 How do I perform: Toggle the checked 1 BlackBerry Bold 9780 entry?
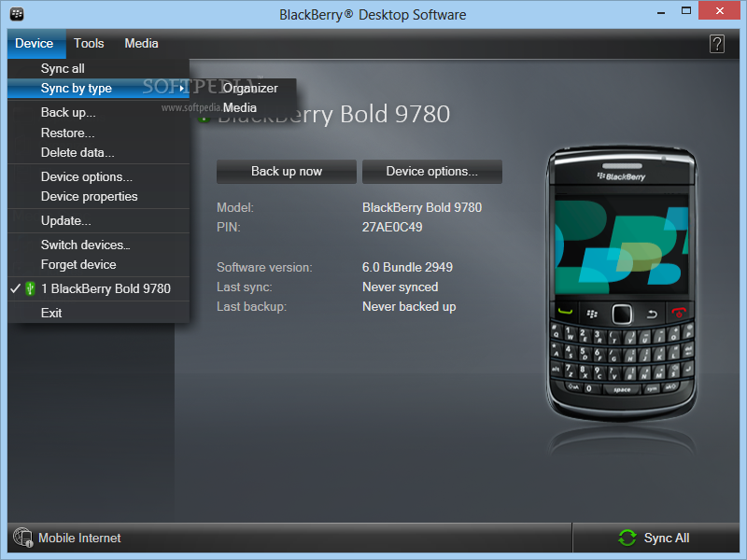coord(98,288)
